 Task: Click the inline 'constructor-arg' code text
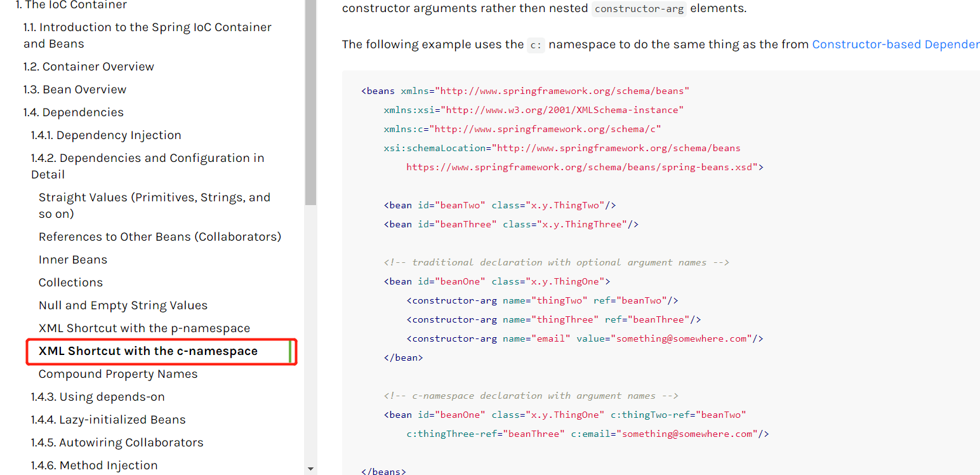pos(639,9)
